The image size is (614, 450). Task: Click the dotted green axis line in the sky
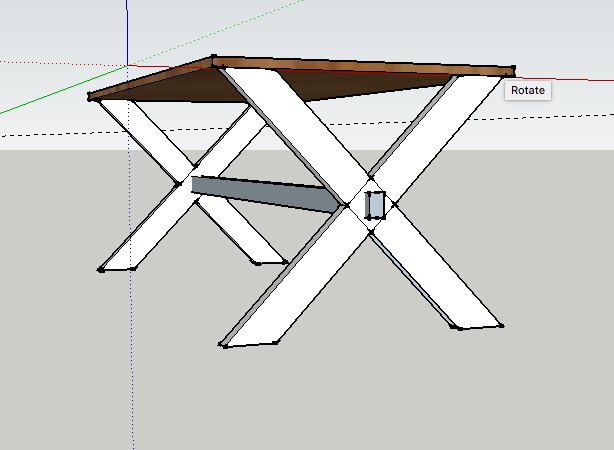tap(215, 33)
